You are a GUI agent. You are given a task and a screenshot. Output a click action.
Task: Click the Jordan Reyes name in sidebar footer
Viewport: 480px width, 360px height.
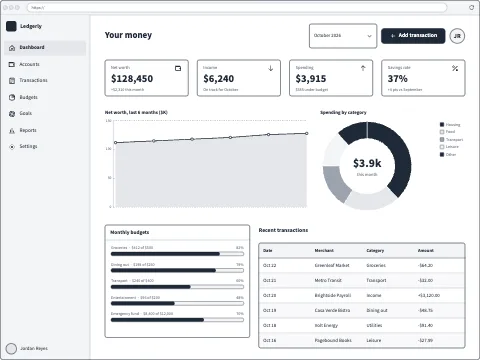[x=34, y=348]
